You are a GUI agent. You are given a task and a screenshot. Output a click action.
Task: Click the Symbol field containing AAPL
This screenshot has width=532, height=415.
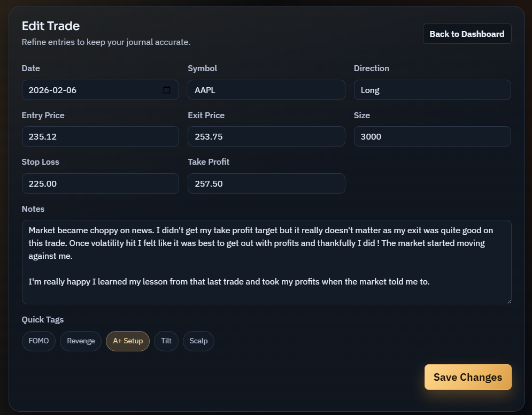pos(266,90)
